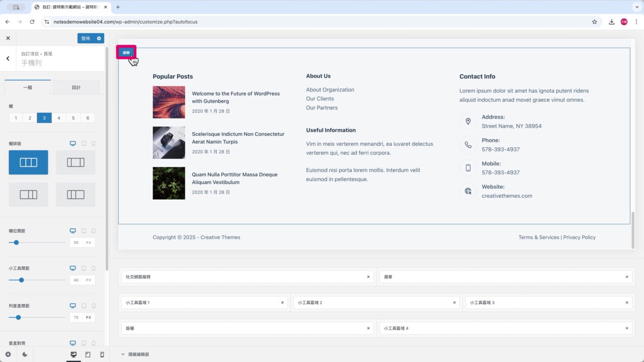The image size is (644, 362).
Task: Set column count to 4
Action: pos(59,118)
